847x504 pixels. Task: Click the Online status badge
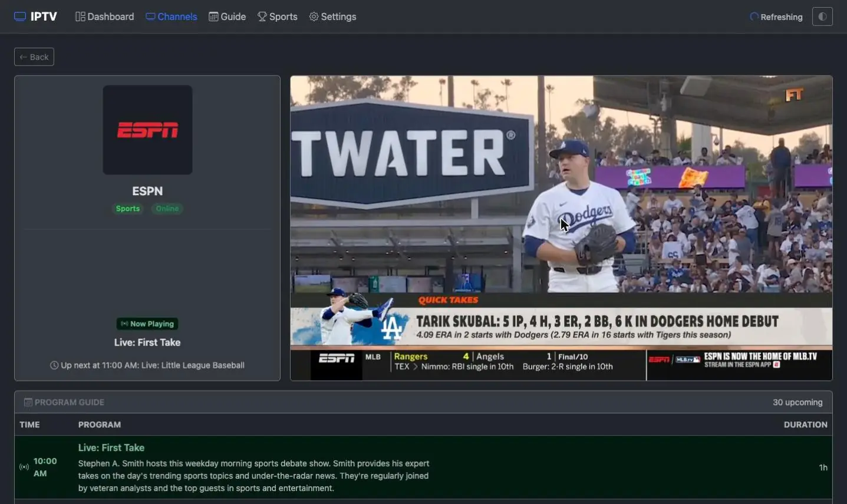tap(167, 209)
